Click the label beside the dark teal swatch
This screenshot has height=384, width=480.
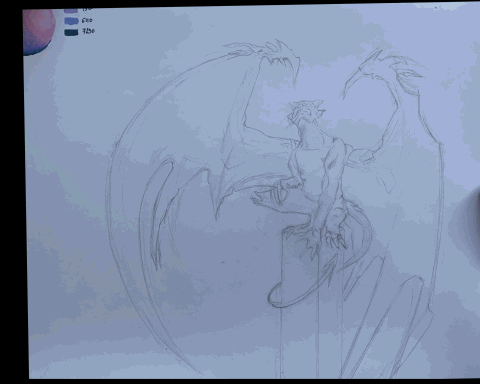pos(88,31)
